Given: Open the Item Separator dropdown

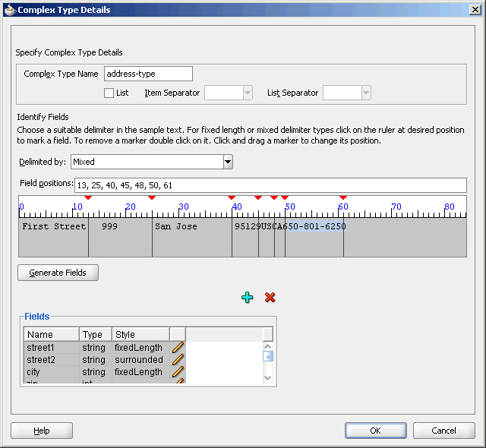Looking at the screenshot, I should click(248, 93).
